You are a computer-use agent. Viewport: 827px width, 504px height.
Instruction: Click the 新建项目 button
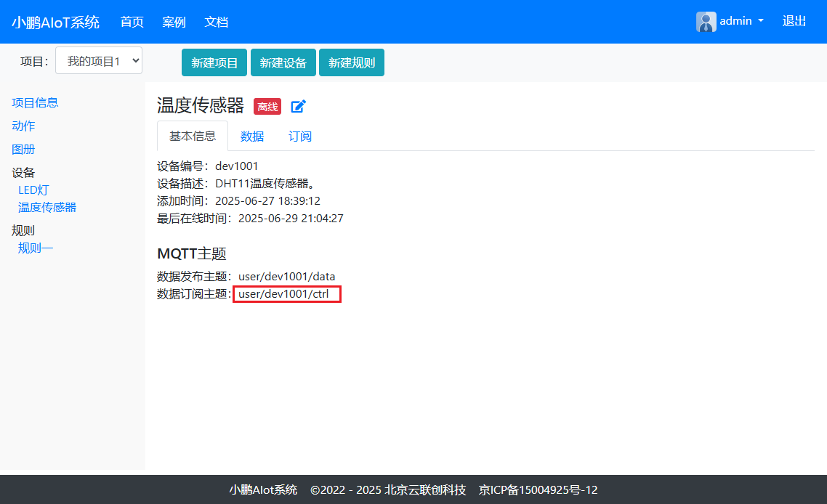[x=214, y=62]
